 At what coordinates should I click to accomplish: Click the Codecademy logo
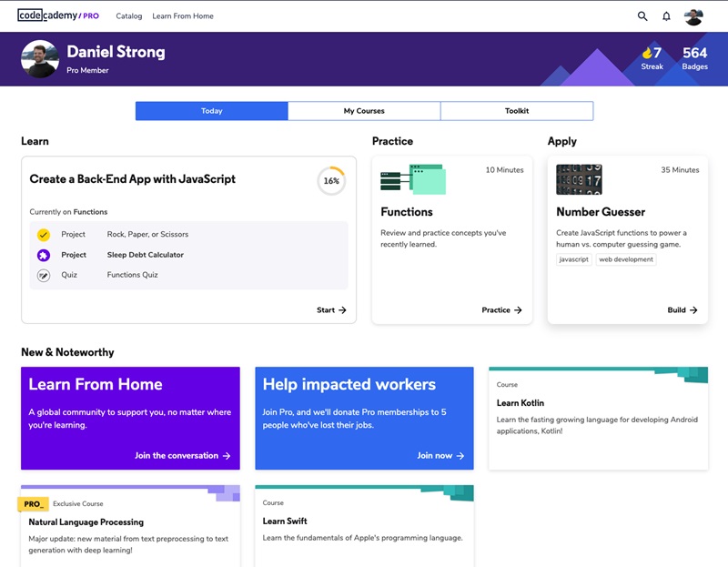click(x=59, y=15)
